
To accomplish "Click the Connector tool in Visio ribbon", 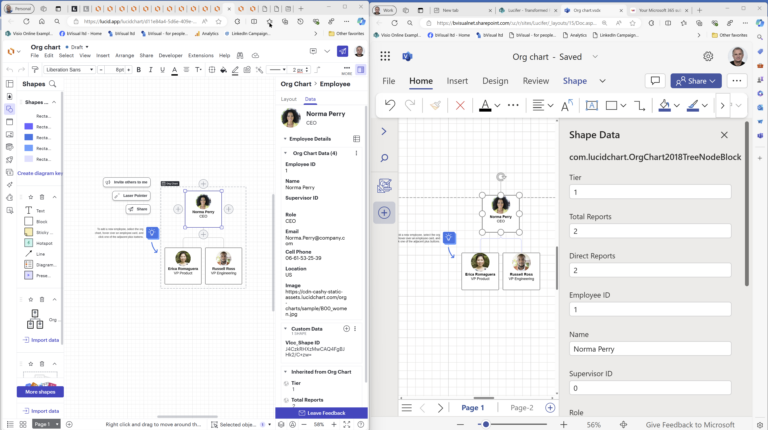I will 640,105.
